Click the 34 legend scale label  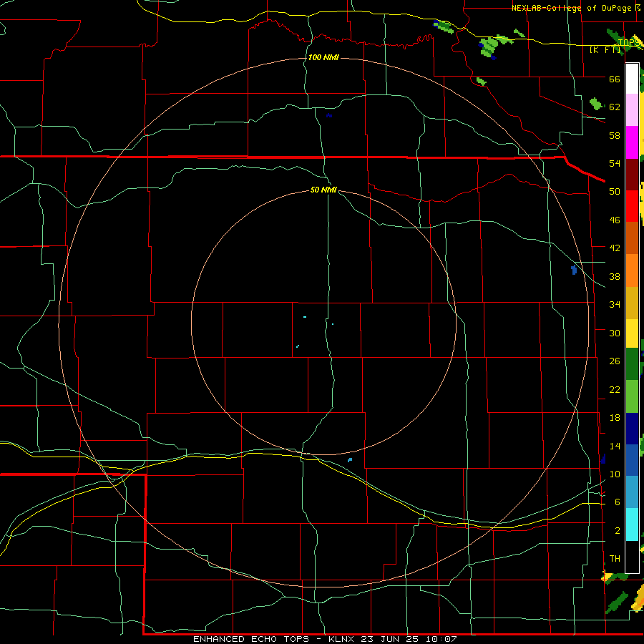[615, 305]
